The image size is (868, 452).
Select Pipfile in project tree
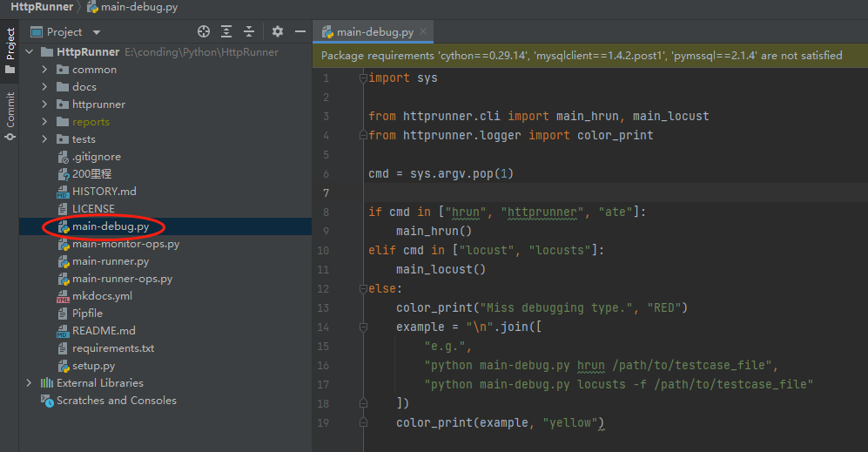[87, 314]
